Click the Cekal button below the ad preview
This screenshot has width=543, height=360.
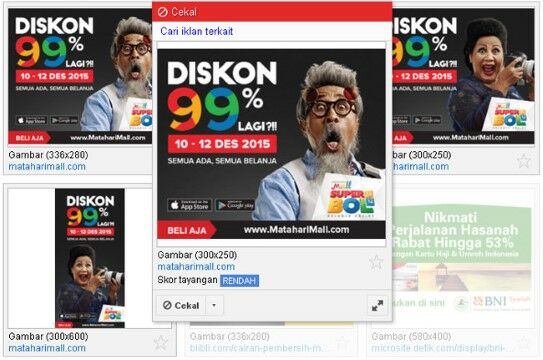pos(181,305)
